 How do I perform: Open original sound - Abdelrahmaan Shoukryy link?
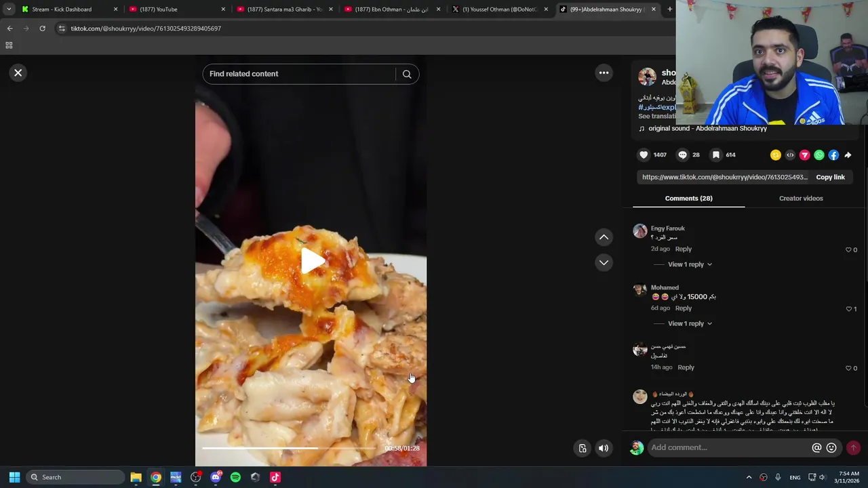(707, 129)
